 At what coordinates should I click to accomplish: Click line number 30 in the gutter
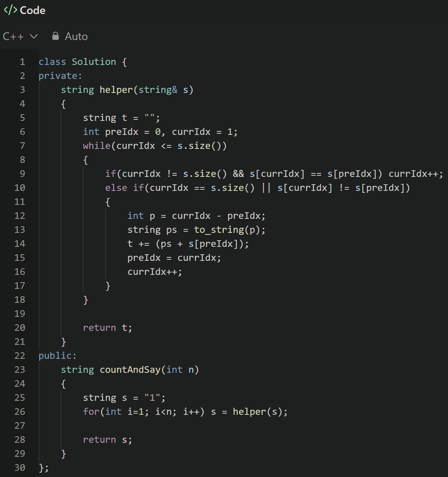point(20,468)
